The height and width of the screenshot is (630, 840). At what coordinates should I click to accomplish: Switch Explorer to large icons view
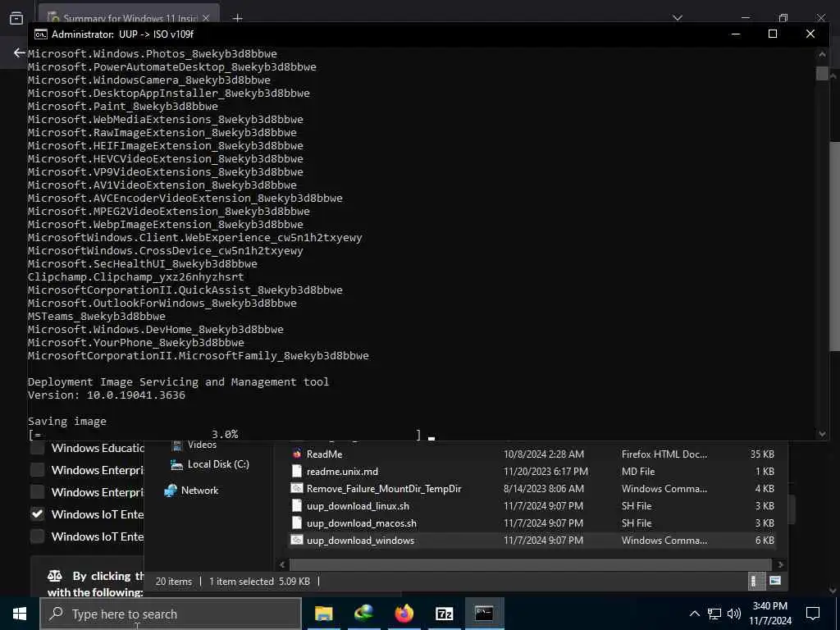(774, 581)
